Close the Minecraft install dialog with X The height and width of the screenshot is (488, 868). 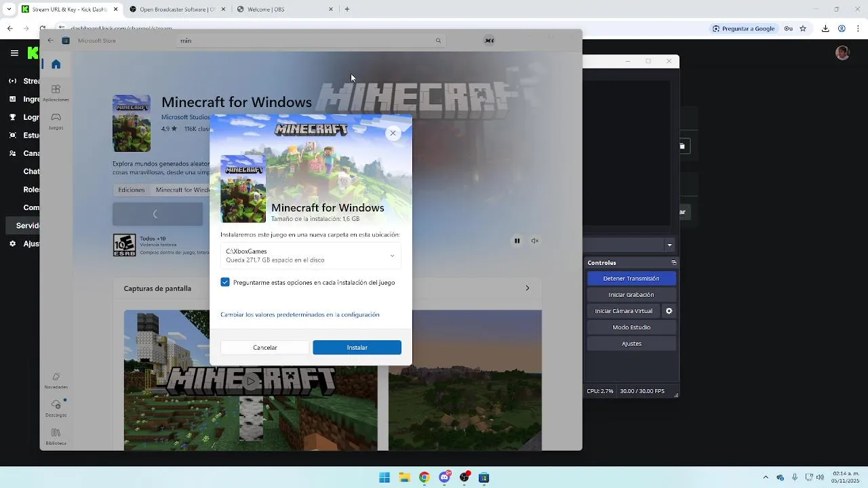(x=393, y=133)
